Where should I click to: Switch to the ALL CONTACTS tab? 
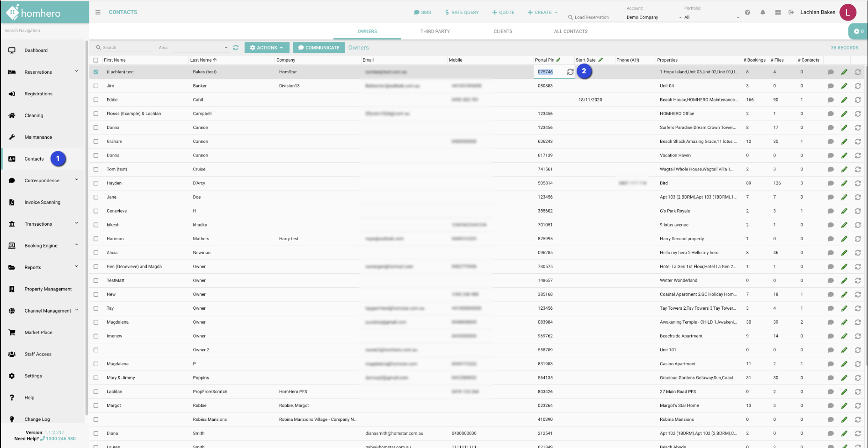coord(571,31)
